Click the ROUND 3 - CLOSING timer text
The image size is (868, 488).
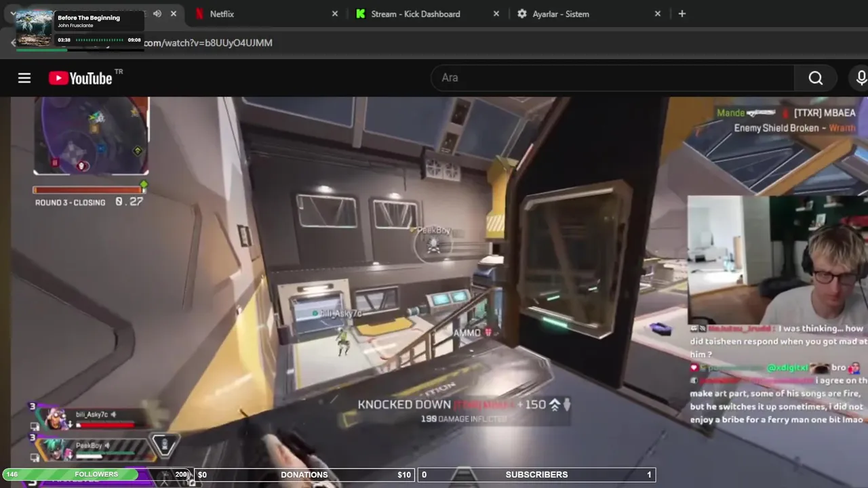[70, 202]
